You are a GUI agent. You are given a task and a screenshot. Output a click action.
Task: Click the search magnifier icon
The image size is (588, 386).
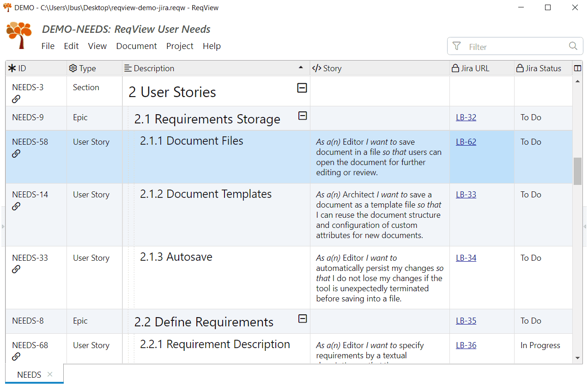[573, 46]
